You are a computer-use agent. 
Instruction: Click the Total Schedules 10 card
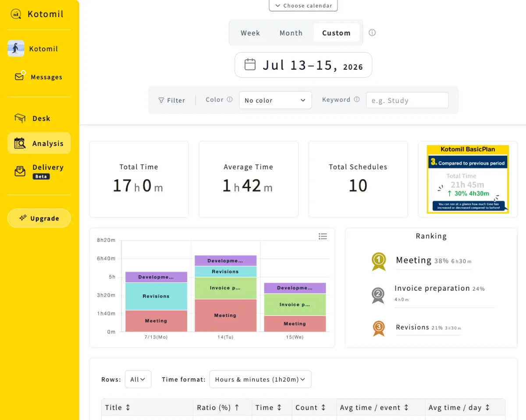pyautogui.click(x=358, y=179)
